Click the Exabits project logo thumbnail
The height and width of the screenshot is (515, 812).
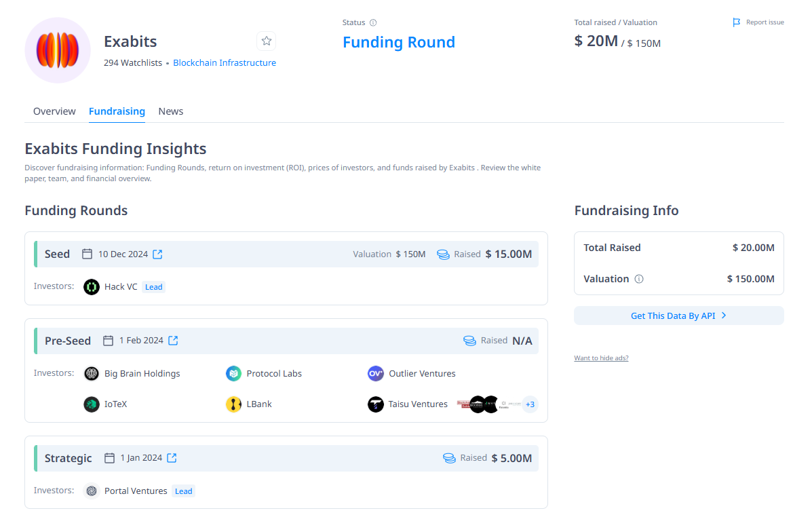[x=58, y=50]
